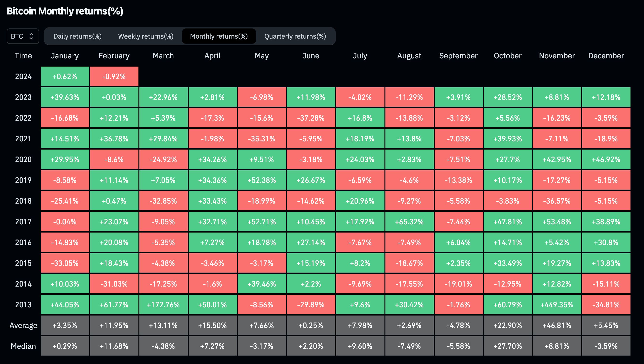Image resolution: width=644 pixels, height=364 pixels.
Task: Click the Time column header
Action: pos(23,55)
